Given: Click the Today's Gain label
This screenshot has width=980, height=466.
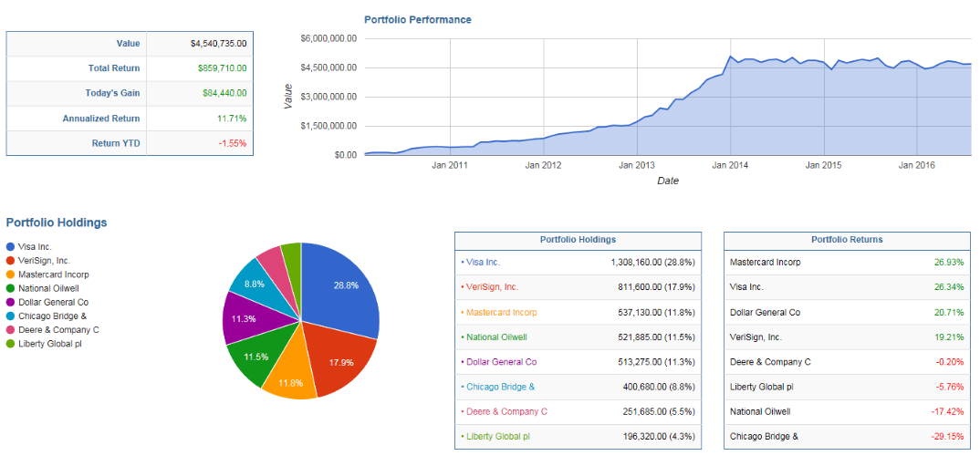Looking at the screenshot, I should [112, 94].
